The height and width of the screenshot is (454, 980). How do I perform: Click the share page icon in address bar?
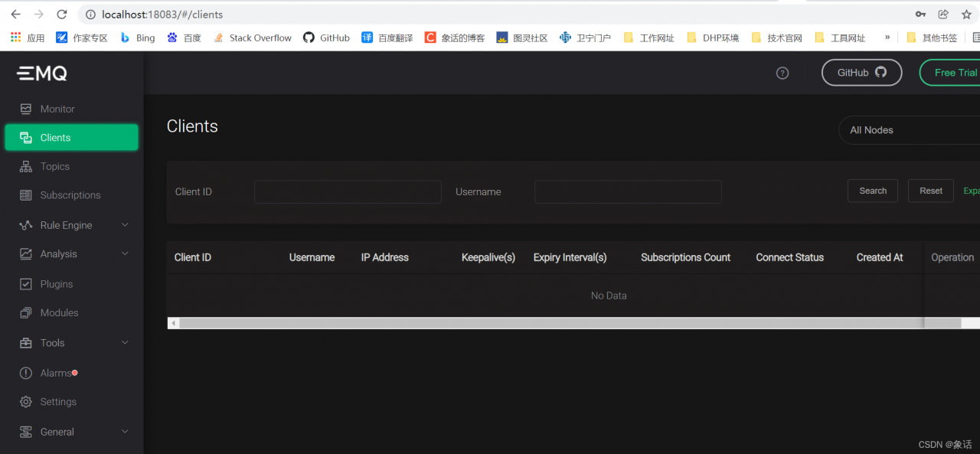pos(943,15)
